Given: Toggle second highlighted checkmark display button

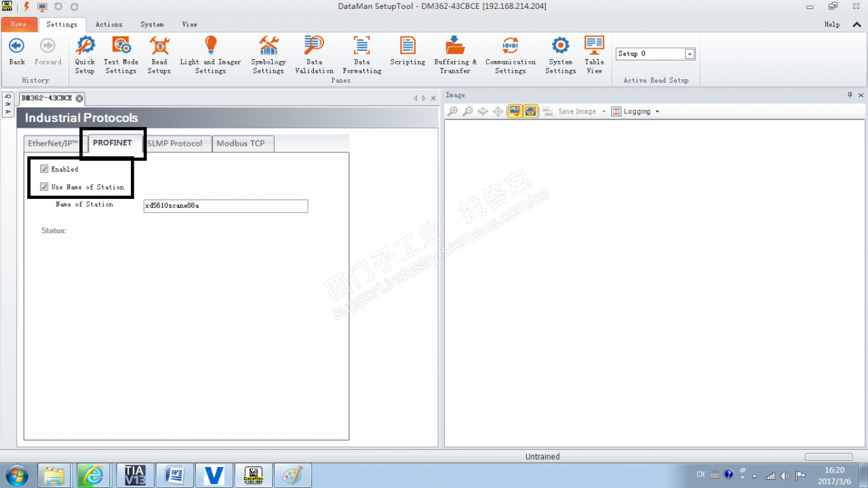Looking at the screenshot, I should pyautogui.click(x=530, y=111).
